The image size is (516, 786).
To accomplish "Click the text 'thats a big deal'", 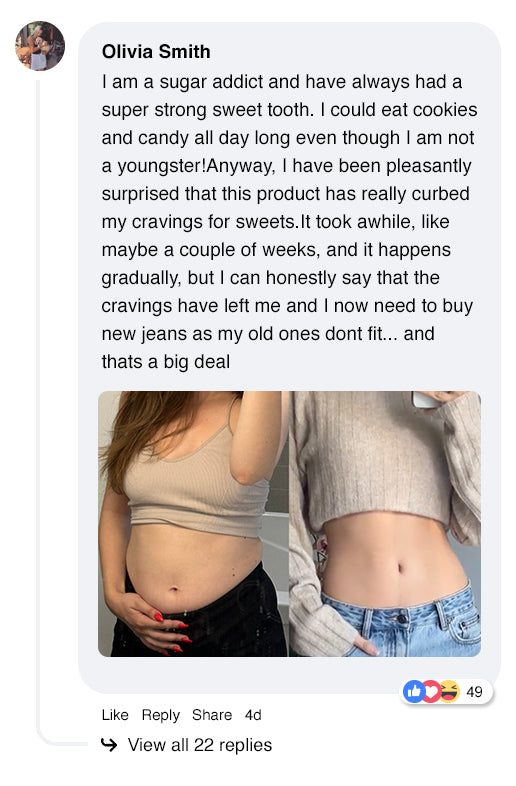I will [165, 361].
